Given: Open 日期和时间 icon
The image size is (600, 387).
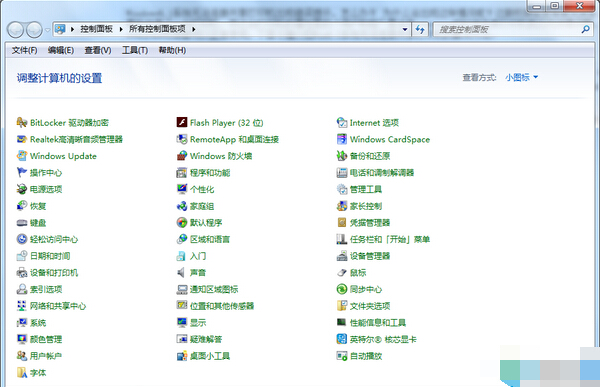Looking at the screenshot, I should (x=22, y=256).
